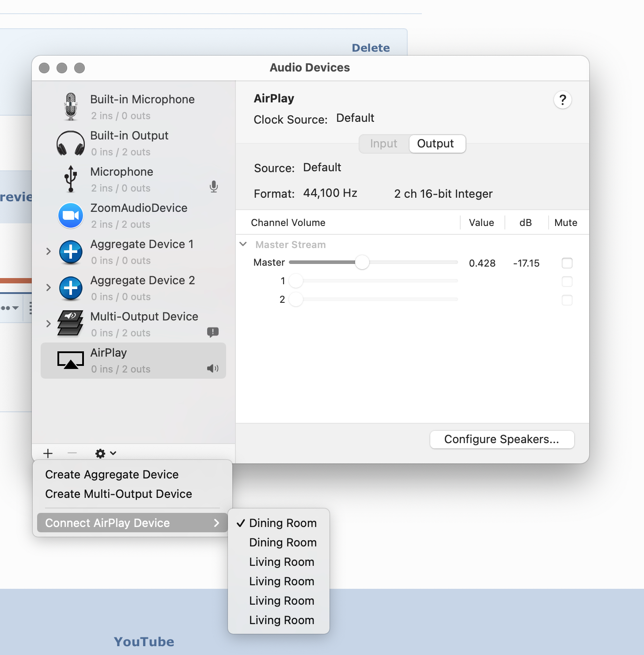Viewport: 644px width, 655px height.
Task: Click the AirPlay screen icon in sidebar
Action: coord(71,360)
